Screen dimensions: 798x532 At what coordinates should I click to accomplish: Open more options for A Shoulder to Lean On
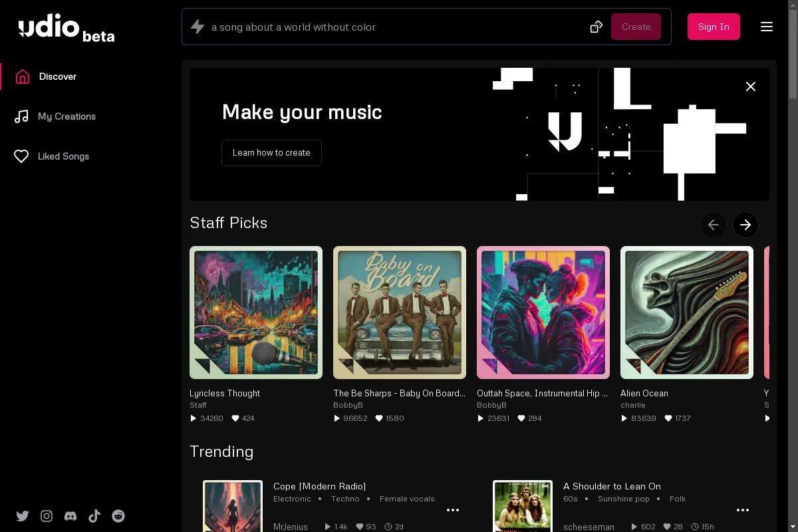coord(743,510)
